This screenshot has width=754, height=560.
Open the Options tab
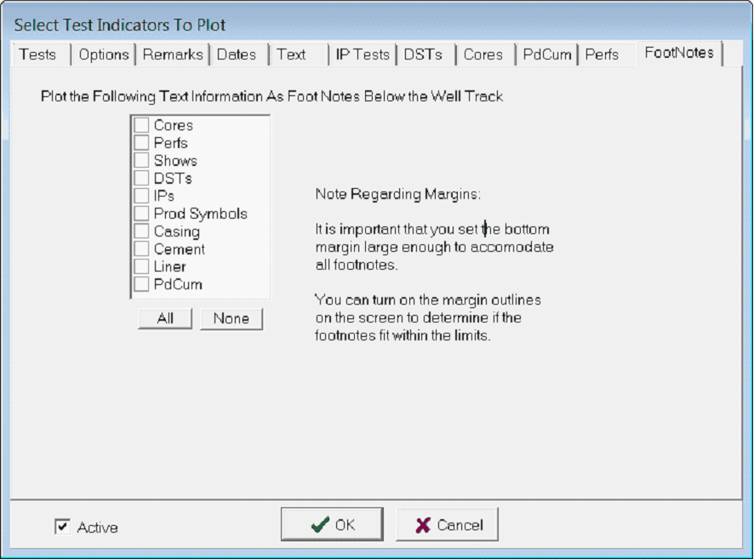coord(104,54)
